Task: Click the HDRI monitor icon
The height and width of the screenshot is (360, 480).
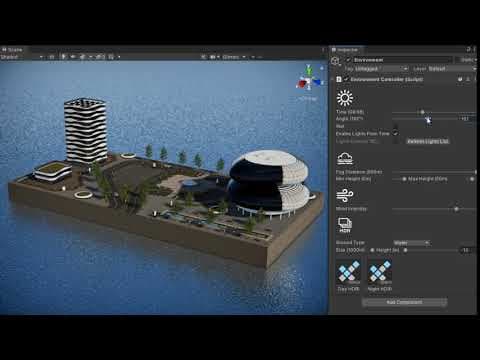Action: pos(345,225)
